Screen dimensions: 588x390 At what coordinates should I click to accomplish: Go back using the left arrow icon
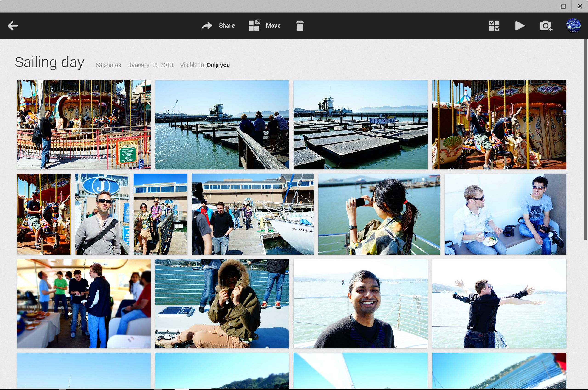(x=13, y=26)
